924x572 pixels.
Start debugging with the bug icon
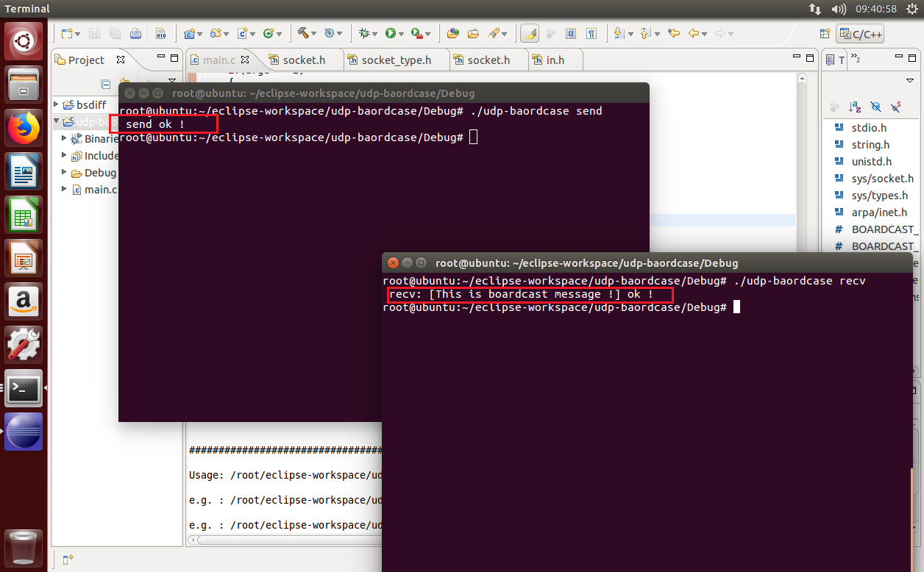(x=364, y=33)
